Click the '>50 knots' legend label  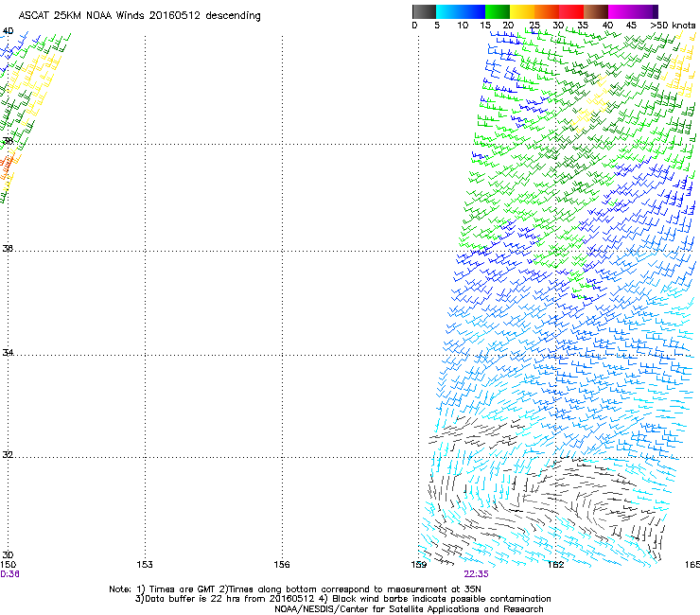(673, 26)
